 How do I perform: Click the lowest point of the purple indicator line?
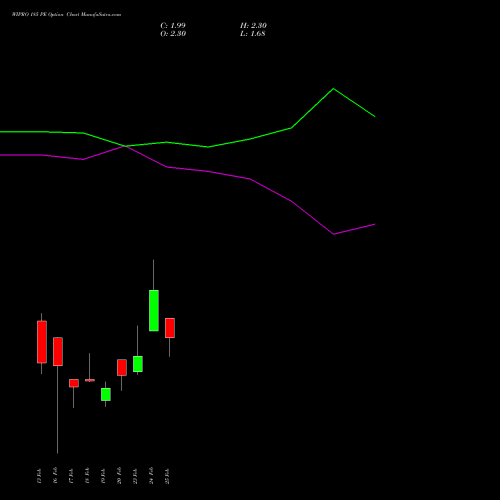pyautogui.click(x=334, y=234)
